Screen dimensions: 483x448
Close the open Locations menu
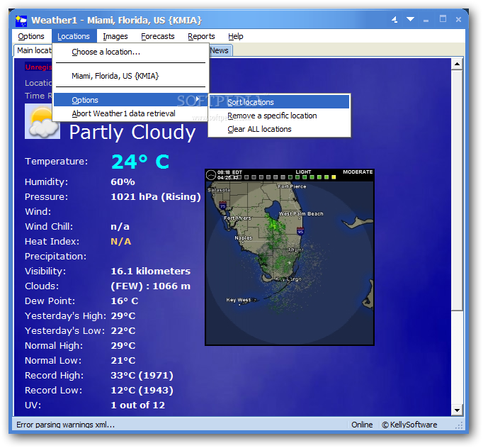(74, 36)
